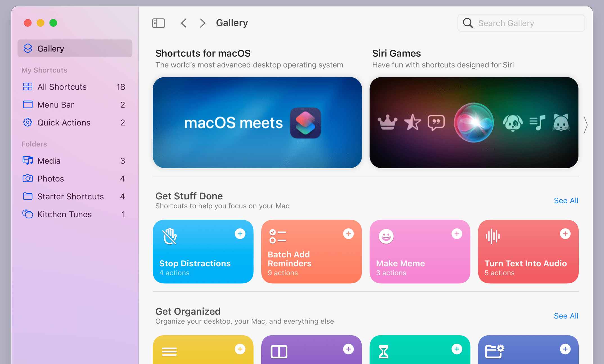The image size is (604, 364).
Task: Add the Make Meme shortcut
Action: 456,233
